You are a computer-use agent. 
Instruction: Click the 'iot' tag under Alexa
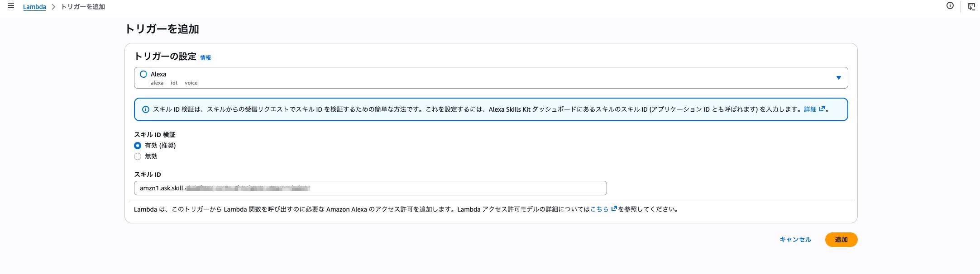coord(174,83)
